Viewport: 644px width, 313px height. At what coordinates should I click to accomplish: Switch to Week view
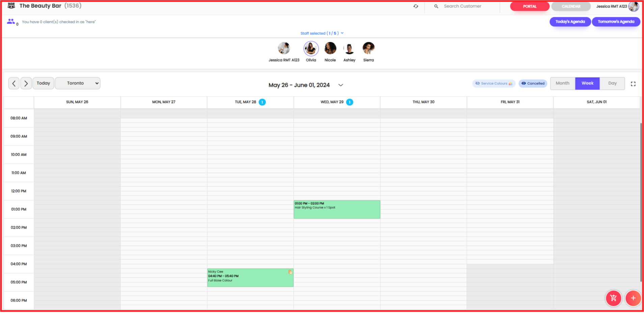(587, 83)
